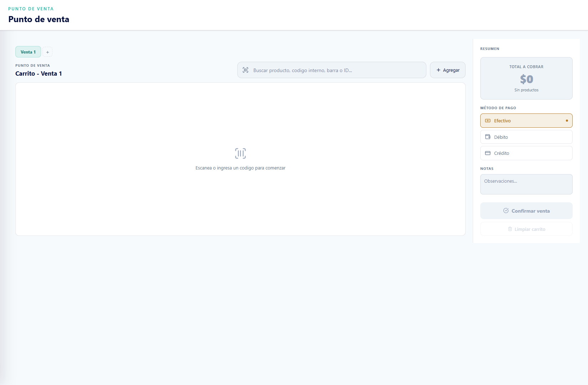The width and height of the screenshot is (588, 385).
Task: Switch to the Venta 1 tab
Action: click(x=28, y=52)
